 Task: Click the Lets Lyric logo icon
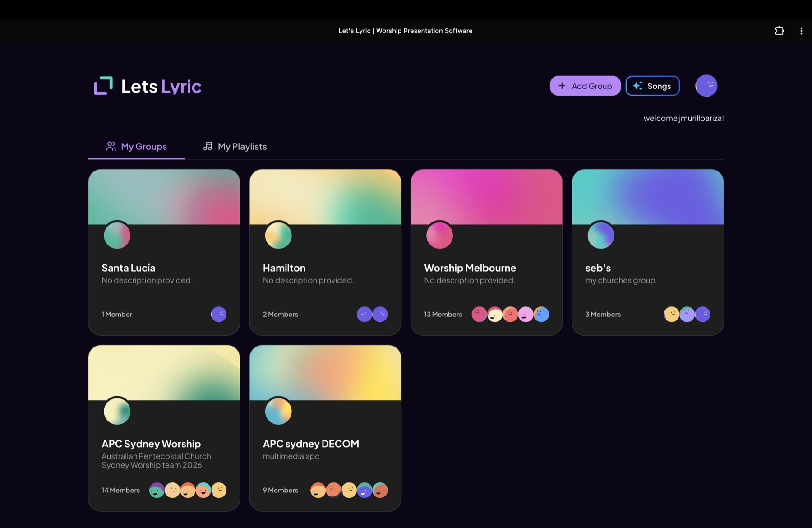tap(103, 86)
